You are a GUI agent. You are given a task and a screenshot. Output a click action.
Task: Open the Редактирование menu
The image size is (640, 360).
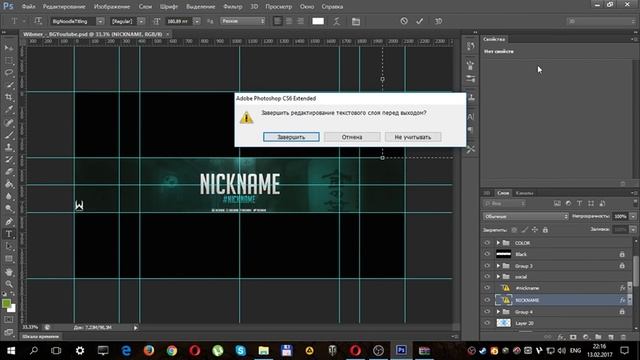[64, 7]
